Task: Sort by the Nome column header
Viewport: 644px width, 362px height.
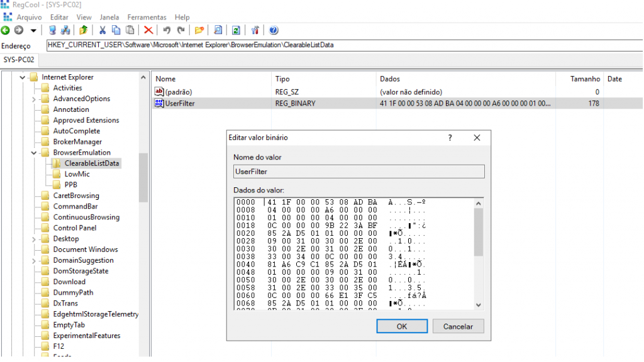Action: pyautogui.click(x=211, y=79)
